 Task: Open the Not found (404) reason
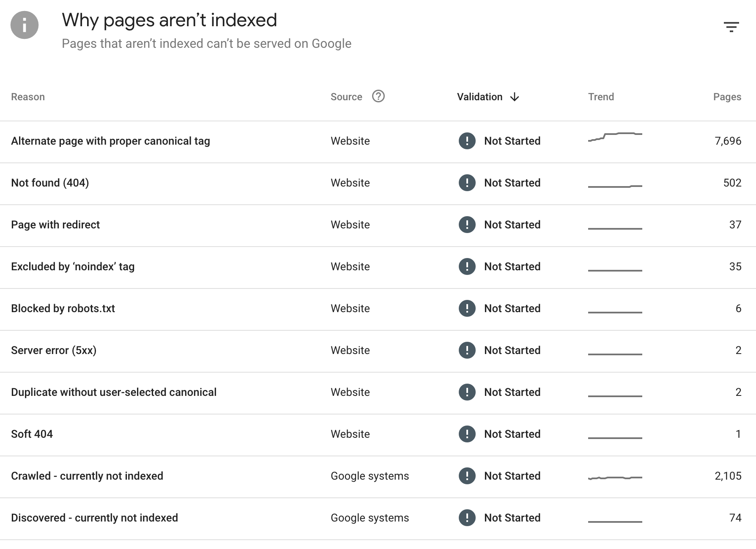[x=50, y=183]
